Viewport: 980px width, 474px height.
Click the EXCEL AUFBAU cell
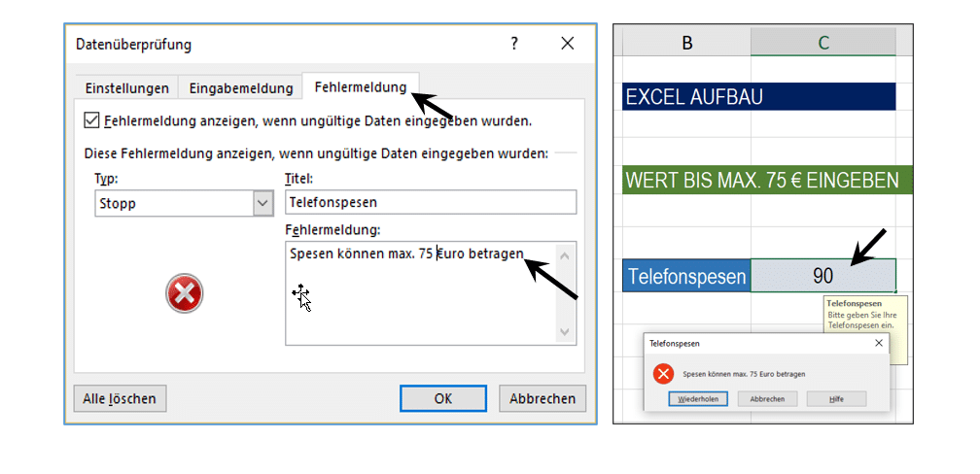(758, 96)
